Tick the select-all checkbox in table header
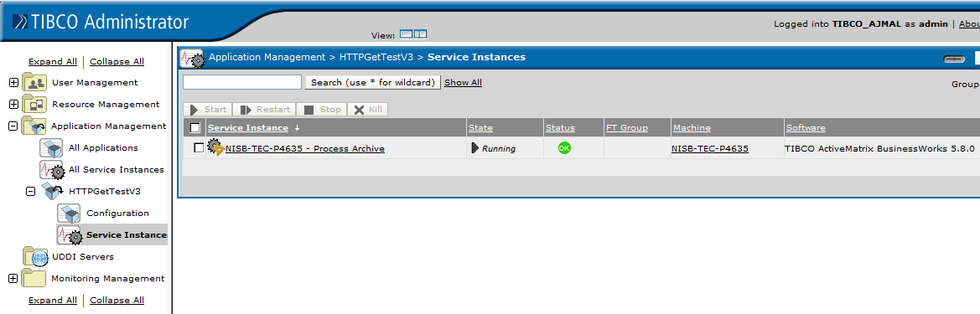This screenshot has height=314, width=980. (195, 128)
